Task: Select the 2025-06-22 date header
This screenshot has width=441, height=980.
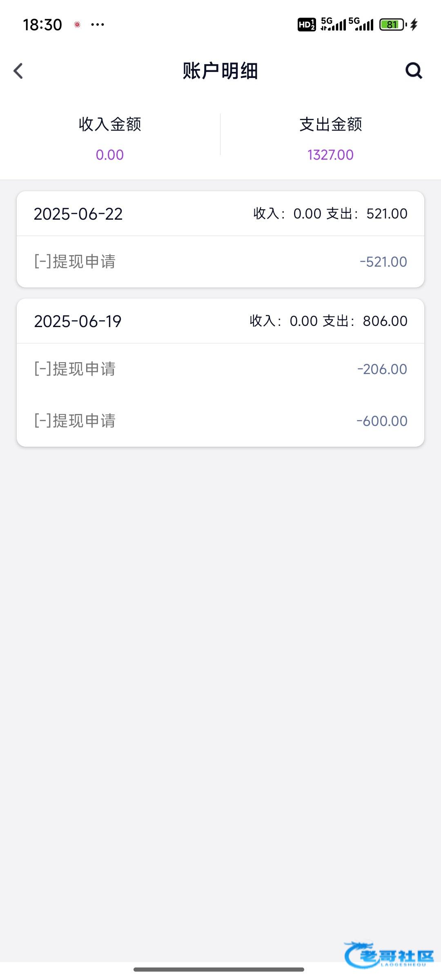Action: pyautogui.click(x=78, y=214)
